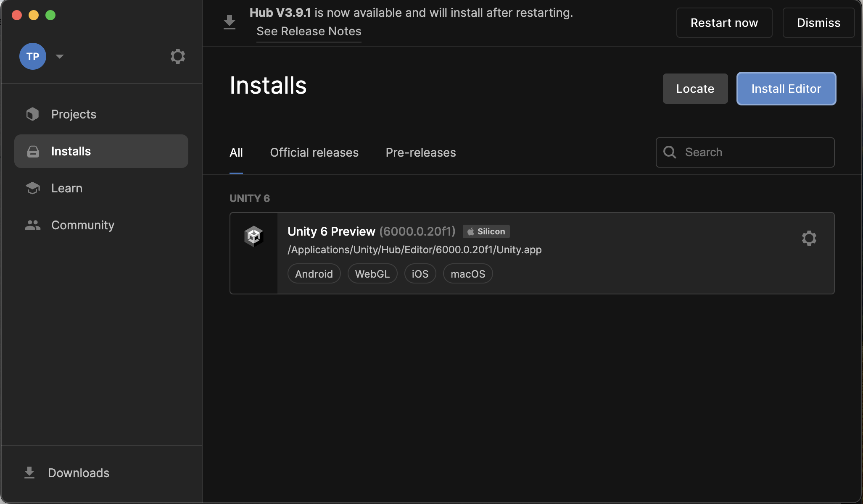Image resolution: width=863 pixels, height=504 pixels.
Task: Click the macOS module tag
Action: (468, 274)
